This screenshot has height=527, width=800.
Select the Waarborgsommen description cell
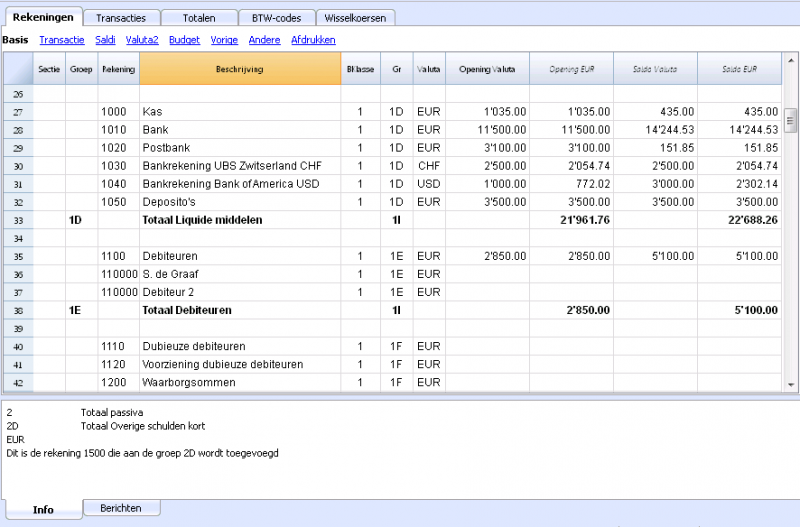(240, 383)
